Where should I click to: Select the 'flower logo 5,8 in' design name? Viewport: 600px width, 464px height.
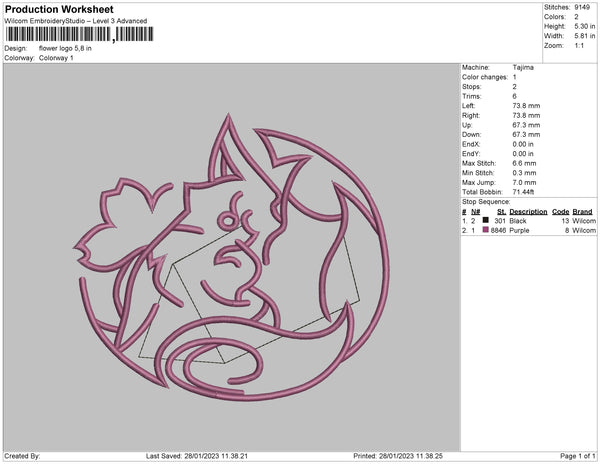click(x=65, y=48)
